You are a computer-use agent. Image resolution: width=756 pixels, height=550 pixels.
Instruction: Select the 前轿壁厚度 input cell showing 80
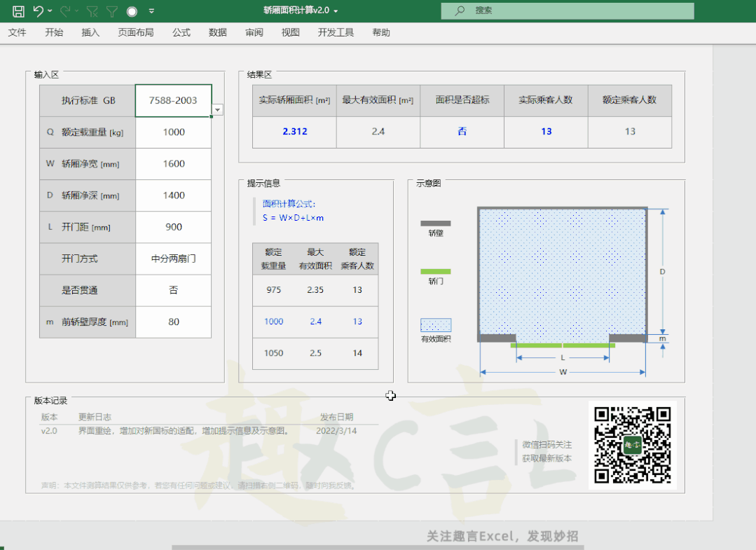tap(174, 322)
